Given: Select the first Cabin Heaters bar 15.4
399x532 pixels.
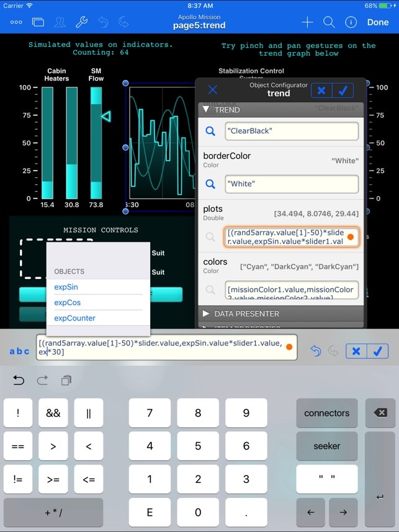Looking at the screenshot, I should tap(48, 143).
